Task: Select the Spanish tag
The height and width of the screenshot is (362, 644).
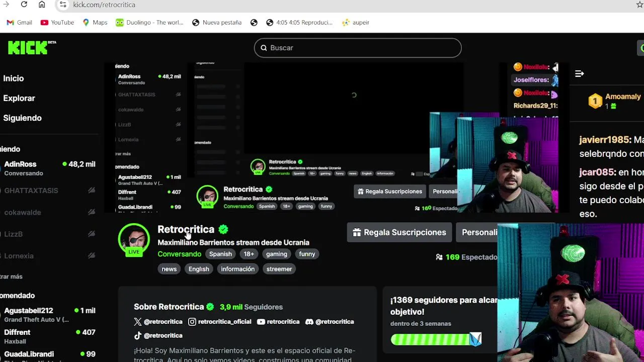Action: (x=220, y=254)
